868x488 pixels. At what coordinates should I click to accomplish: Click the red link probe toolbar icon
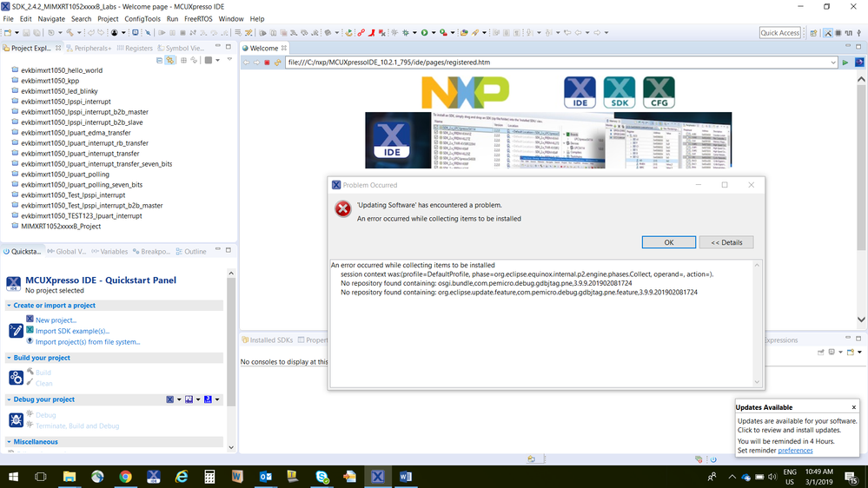tap(361, 33)
